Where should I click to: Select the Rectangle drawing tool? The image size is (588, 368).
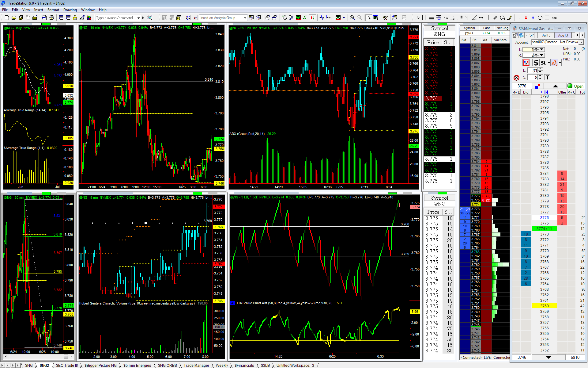click(x=547, y=18)
